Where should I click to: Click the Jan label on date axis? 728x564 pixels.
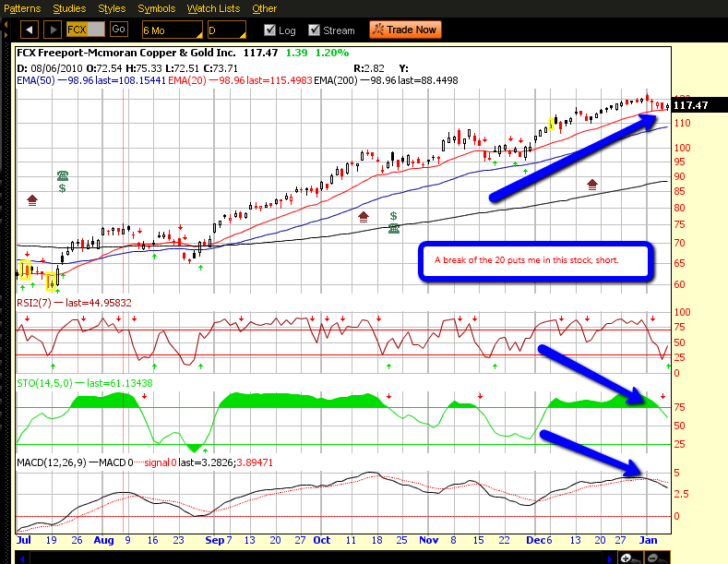click(648, 540)
